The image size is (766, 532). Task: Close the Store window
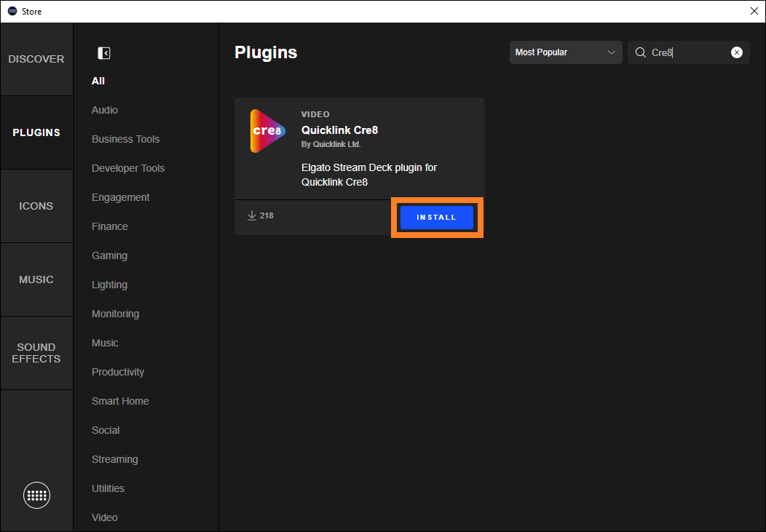click(x=754, y=11)
